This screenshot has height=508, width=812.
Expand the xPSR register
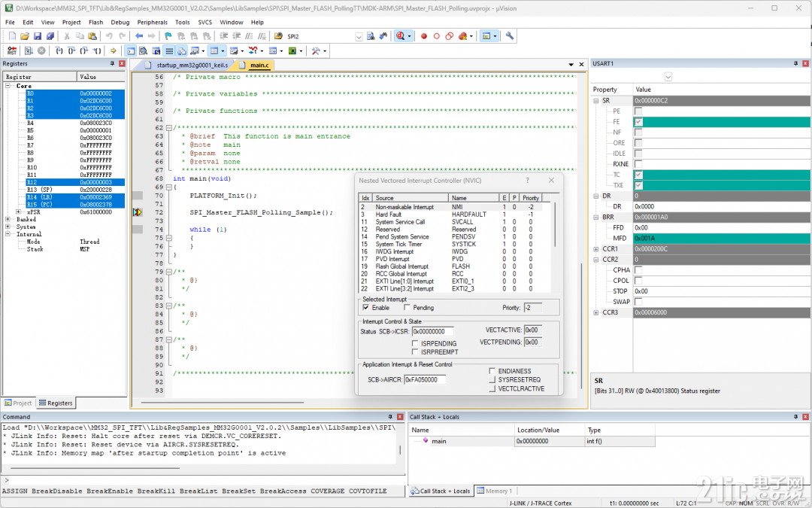point(18,212)
